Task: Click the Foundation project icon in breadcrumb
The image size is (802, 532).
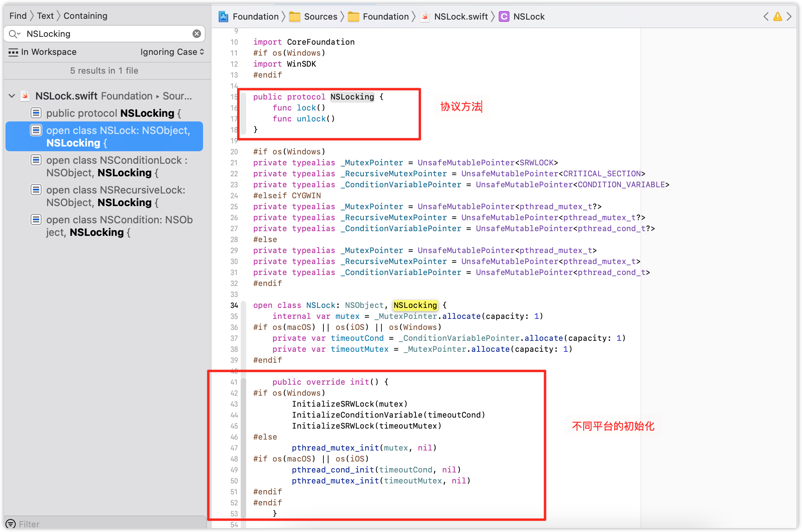Action: coord(223,16)
